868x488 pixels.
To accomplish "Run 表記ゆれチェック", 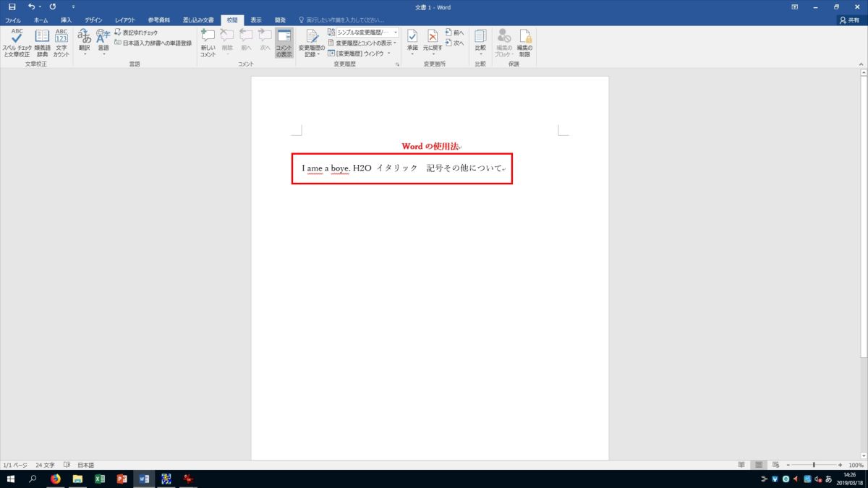I will pos(136,33).
